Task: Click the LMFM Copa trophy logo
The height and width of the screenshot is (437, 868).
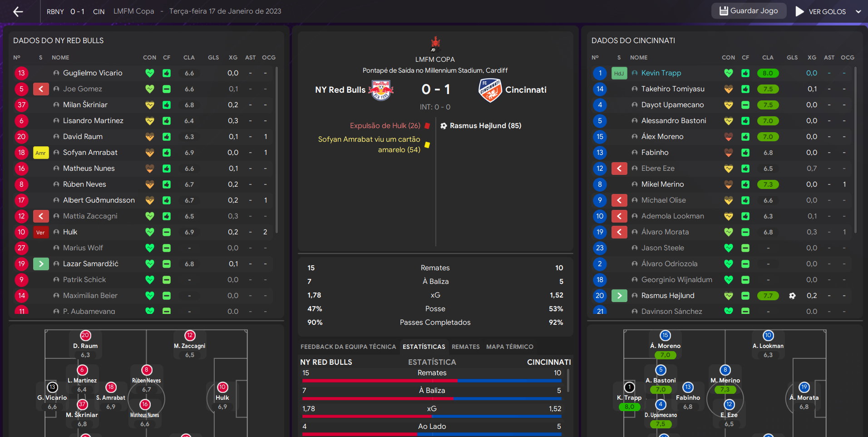Action: pyautogui.click(x=435, y=44)
